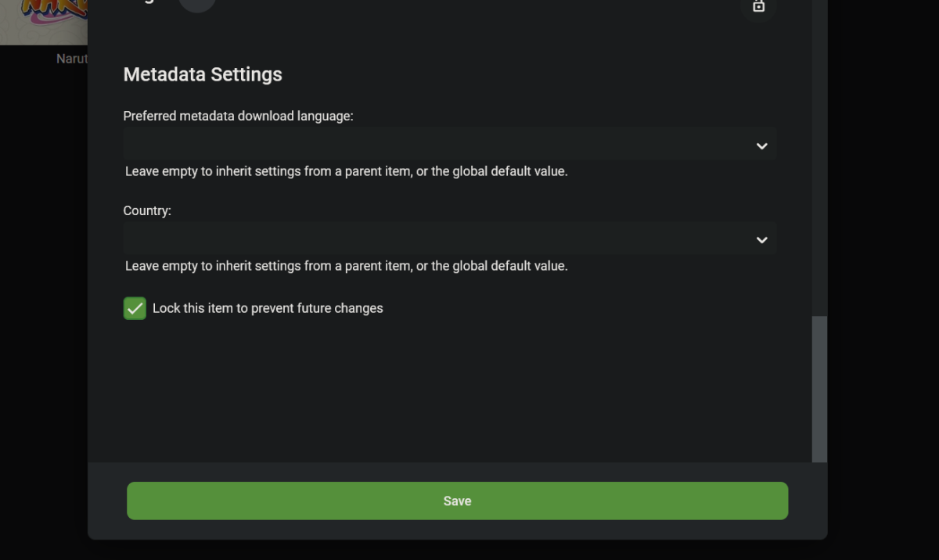This screenshot has width=939, height=560.
Task: Click the Metadata Settings heading
Action: pos(203,74)
